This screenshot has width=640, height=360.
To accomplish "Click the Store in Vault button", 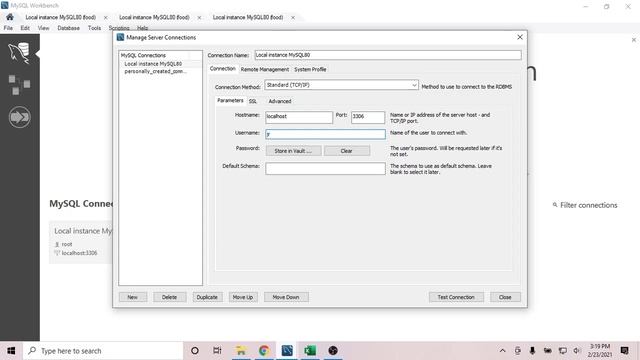I will [293, 151].
